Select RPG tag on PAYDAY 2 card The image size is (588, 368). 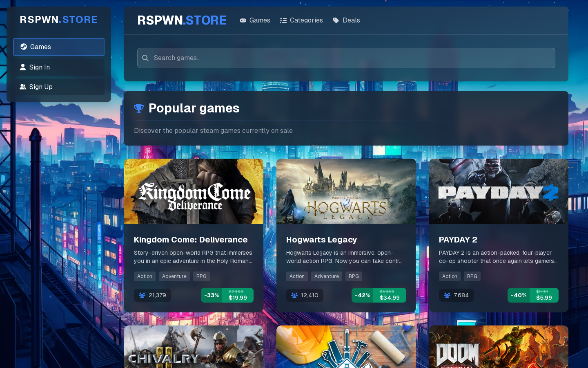click(472, 276)
